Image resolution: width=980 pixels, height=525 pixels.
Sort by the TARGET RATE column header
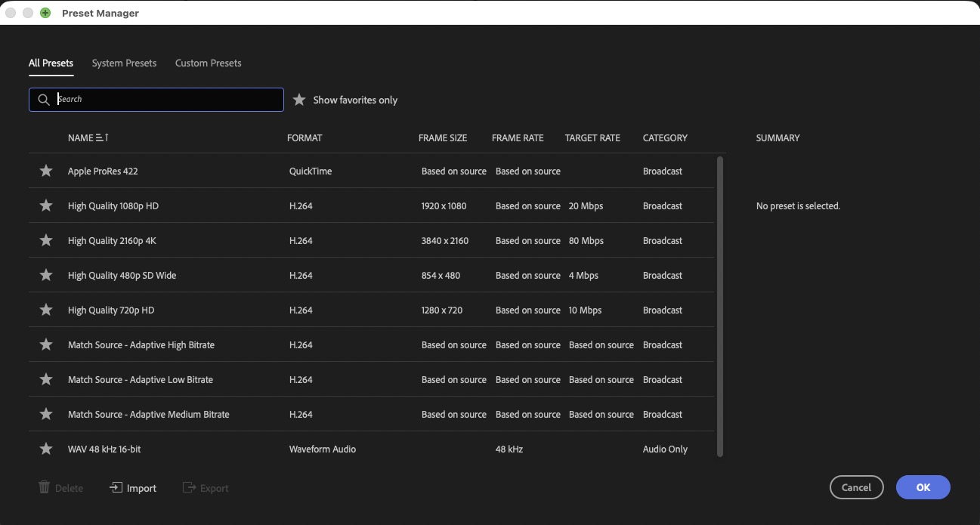pos(592,137)
